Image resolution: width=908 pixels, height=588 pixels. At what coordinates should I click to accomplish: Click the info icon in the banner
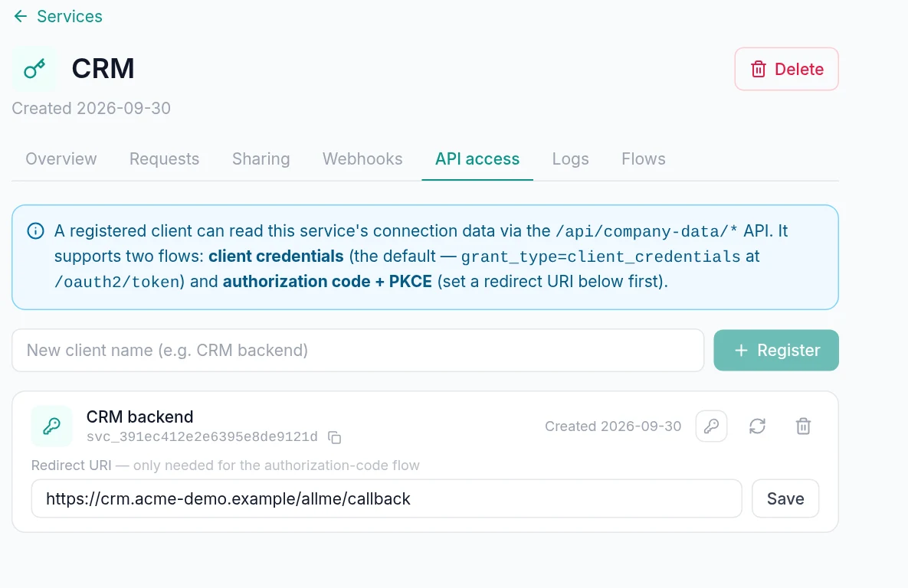(x=35, y=231)
